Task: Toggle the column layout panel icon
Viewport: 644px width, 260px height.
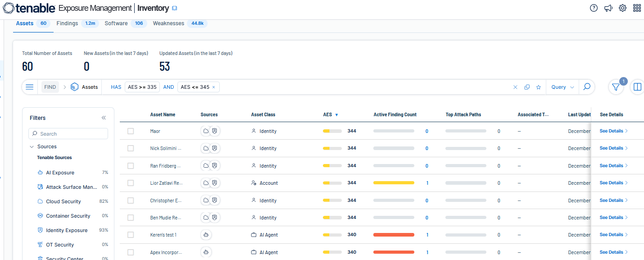Action: (x=637, y=87)
